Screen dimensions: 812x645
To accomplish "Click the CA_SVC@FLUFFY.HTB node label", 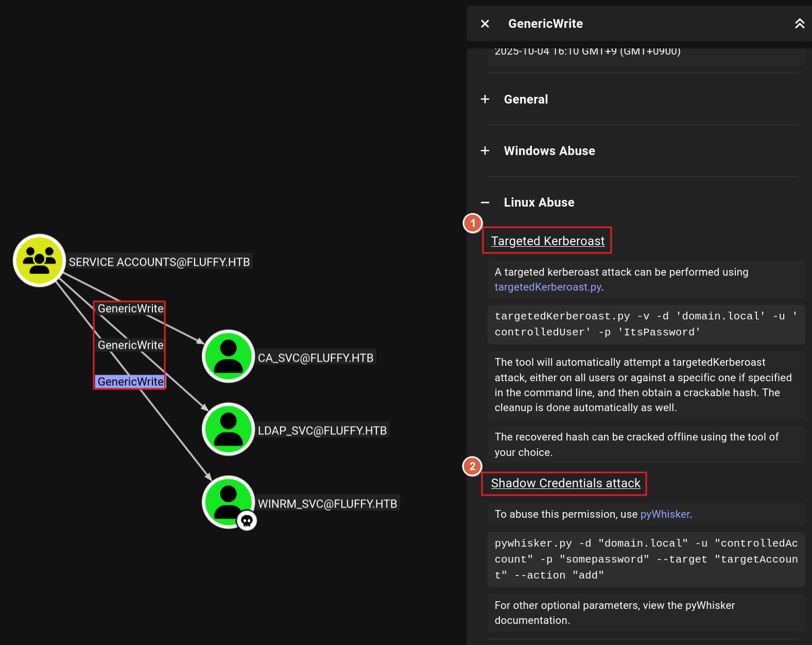I will tap(315, 358).
